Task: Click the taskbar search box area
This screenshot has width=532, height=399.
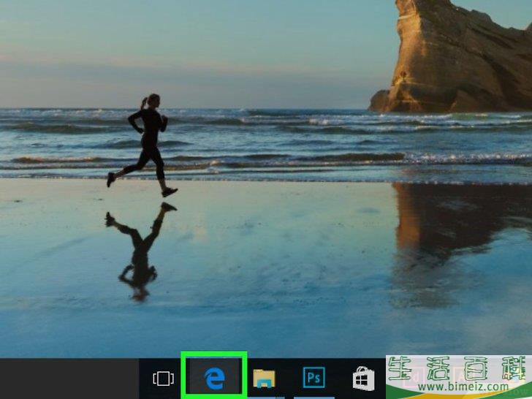Action: click(x=69, y=379)
